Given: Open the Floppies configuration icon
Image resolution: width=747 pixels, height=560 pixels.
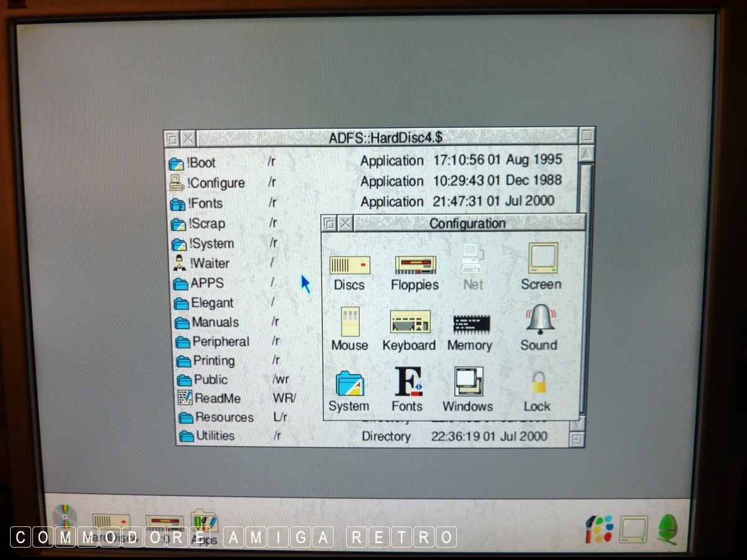Looking at the screenshot, I should pyautogui.click(x=415, y=266).
